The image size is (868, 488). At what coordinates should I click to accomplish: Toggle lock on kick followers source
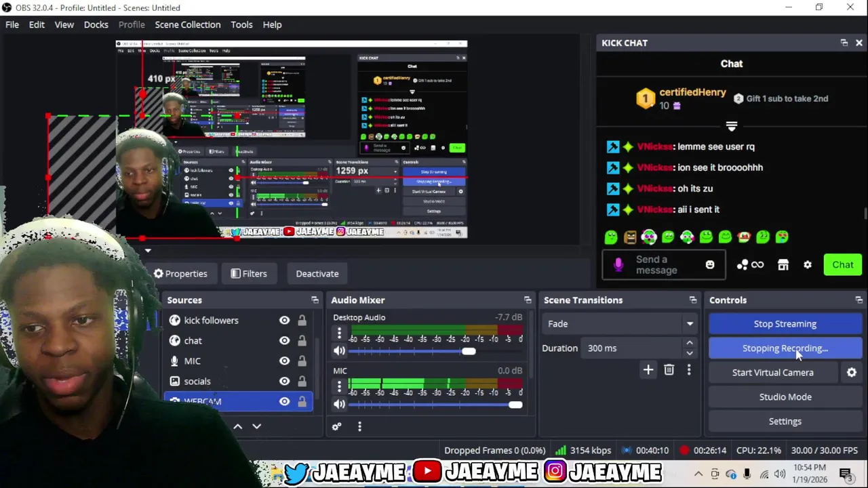(302, 321)
